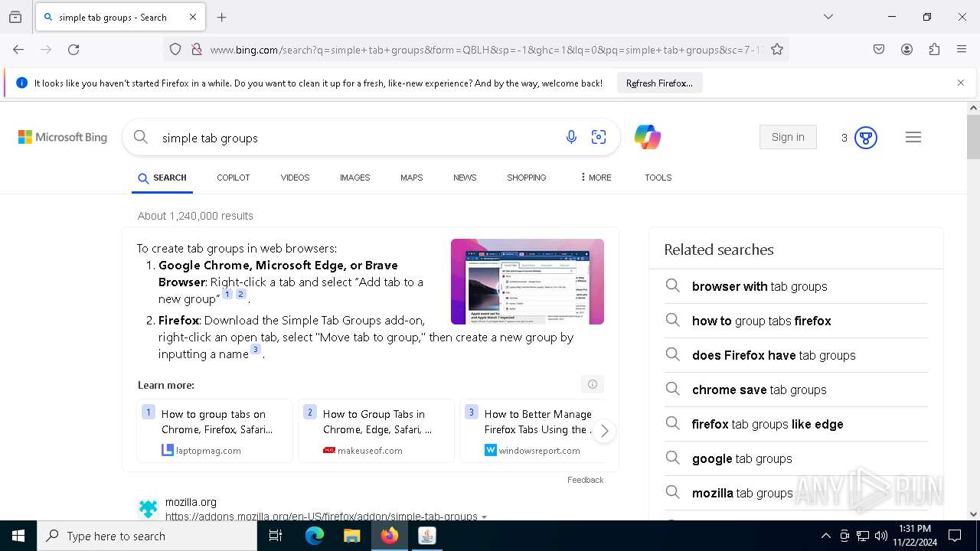The image size is (980, 551).
Task: Close the simple tab groups tab
Action: pyautogui.click(x=193, y=17)
